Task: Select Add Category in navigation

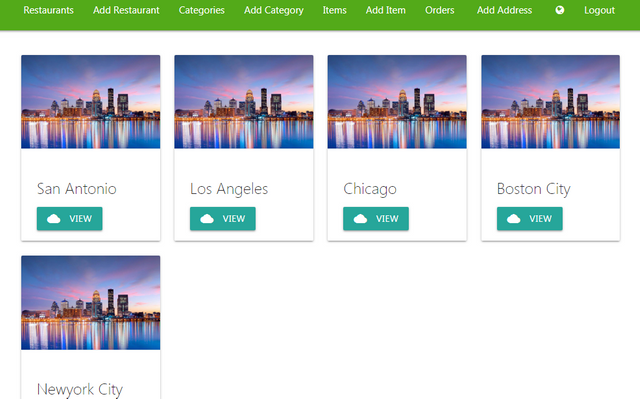Action: [274, 10]
